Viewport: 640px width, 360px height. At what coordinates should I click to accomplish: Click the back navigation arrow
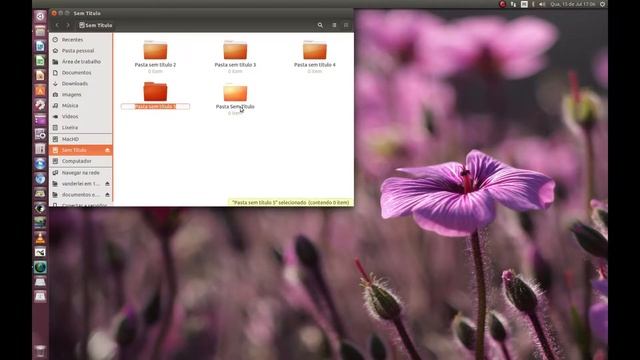point(57,25)
